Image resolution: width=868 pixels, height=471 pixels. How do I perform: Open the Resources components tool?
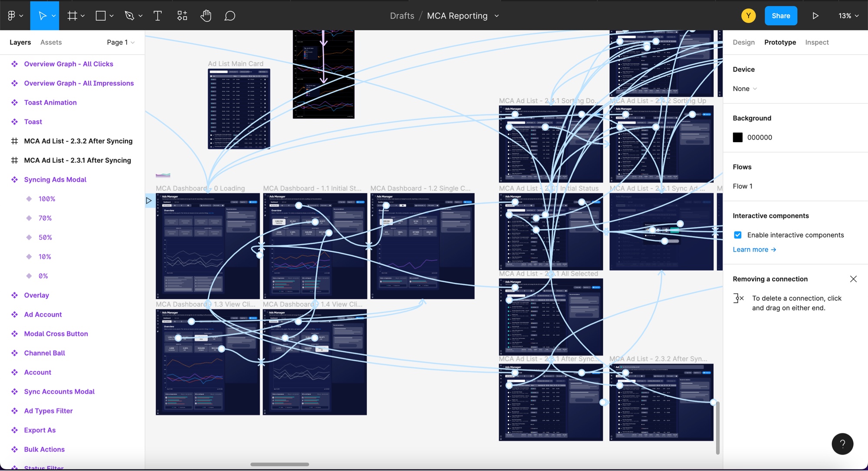182,16
